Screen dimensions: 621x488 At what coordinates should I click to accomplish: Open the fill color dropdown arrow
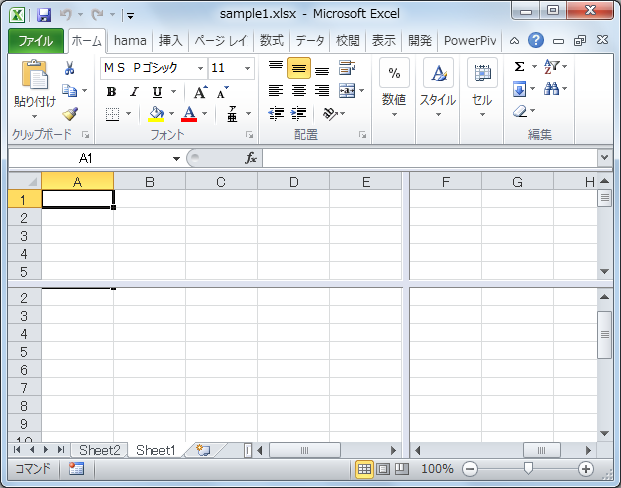(x=171, y=114)
